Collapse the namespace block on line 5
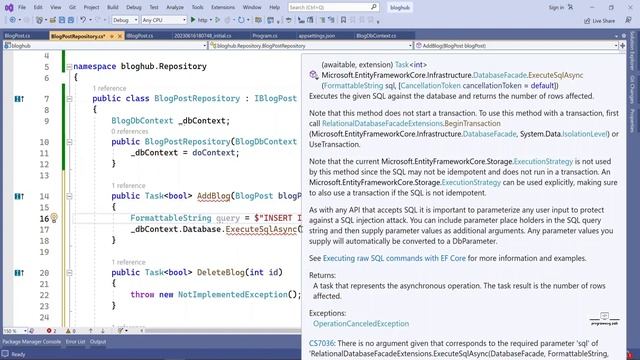This screenshot has width=640, height=360. [x=69, y=67]
